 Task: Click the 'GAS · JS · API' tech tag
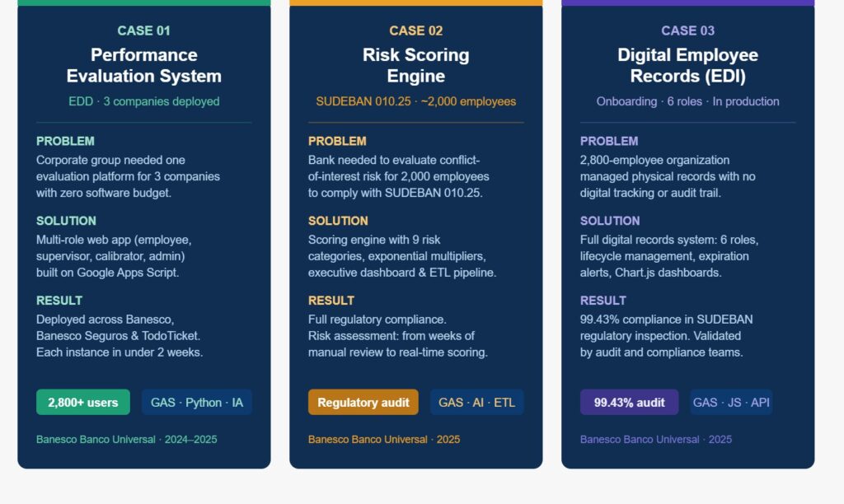click(x=731, y=403)
